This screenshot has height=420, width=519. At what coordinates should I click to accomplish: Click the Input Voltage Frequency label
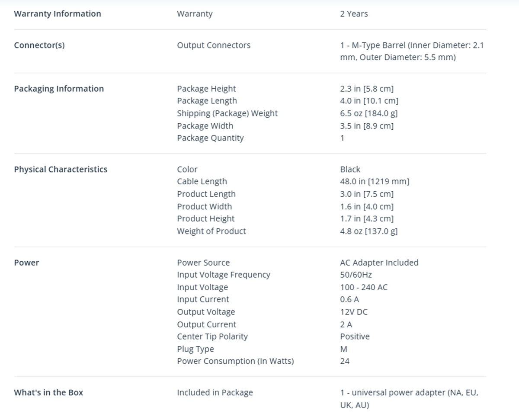[x=224, y=275]
